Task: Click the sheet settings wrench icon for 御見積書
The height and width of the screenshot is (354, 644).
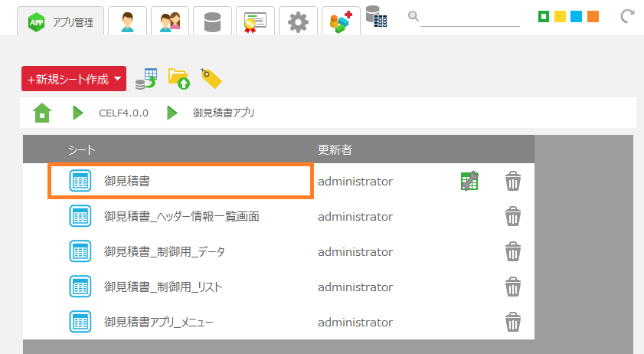Action: (469, 182)
